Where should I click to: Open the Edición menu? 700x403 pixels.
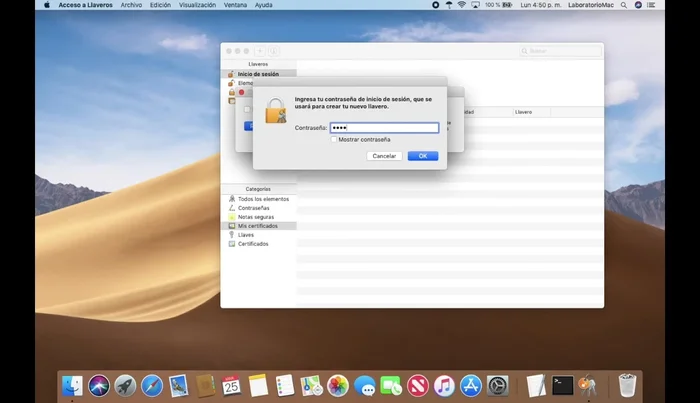(160, 5)
